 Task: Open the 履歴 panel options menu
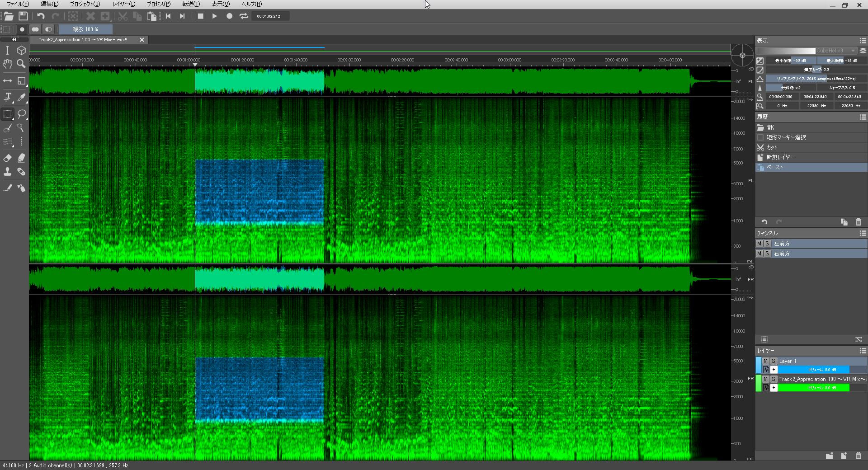(863, 117)
